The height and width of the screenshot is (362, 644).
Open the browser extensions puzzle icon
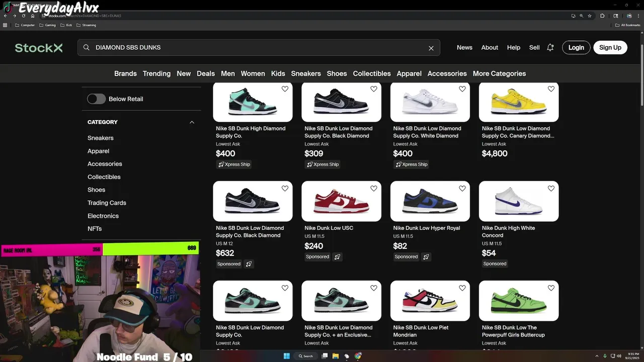[602, 16]
